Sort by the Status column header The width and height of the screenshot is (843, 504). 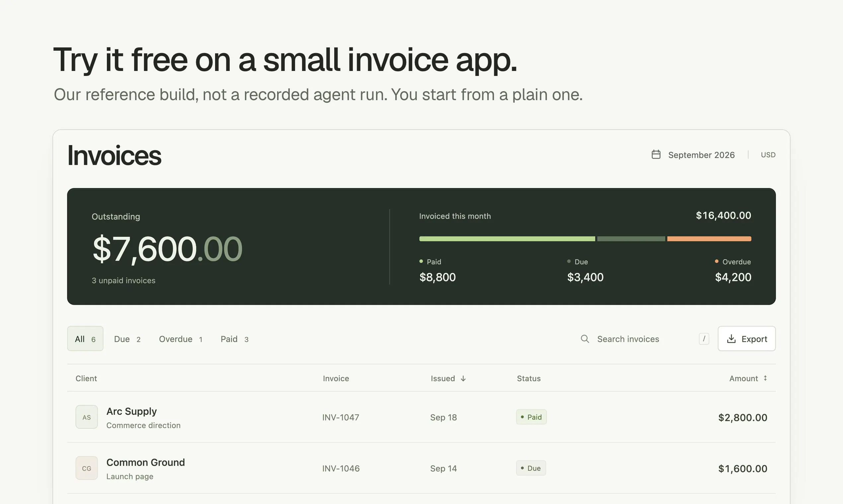click(529, 378)
